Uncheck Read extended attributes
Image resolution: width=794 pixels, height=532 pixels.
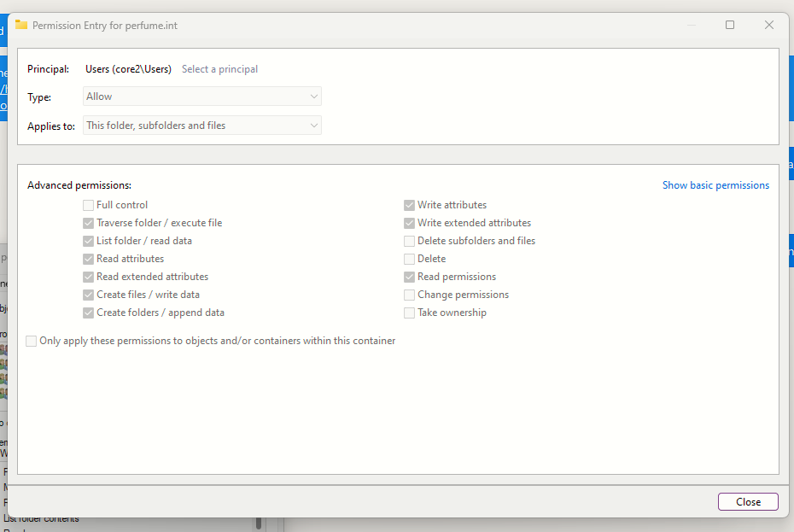click(89, 277)
